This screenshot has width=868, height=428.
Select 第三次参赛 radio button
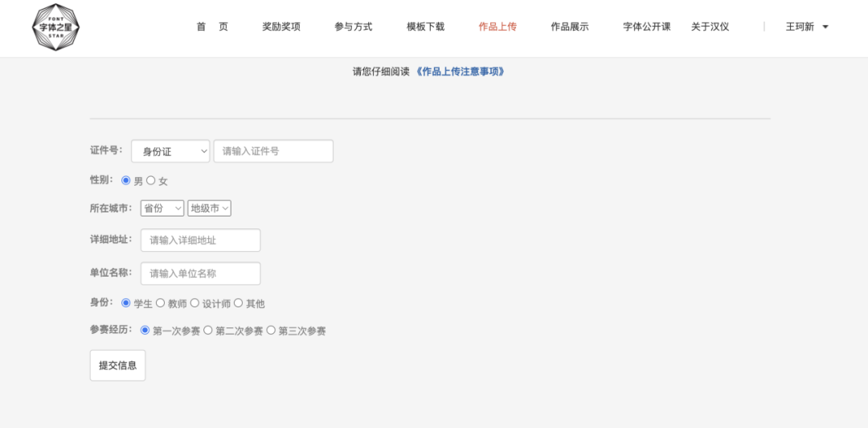[x=271, y=330]
